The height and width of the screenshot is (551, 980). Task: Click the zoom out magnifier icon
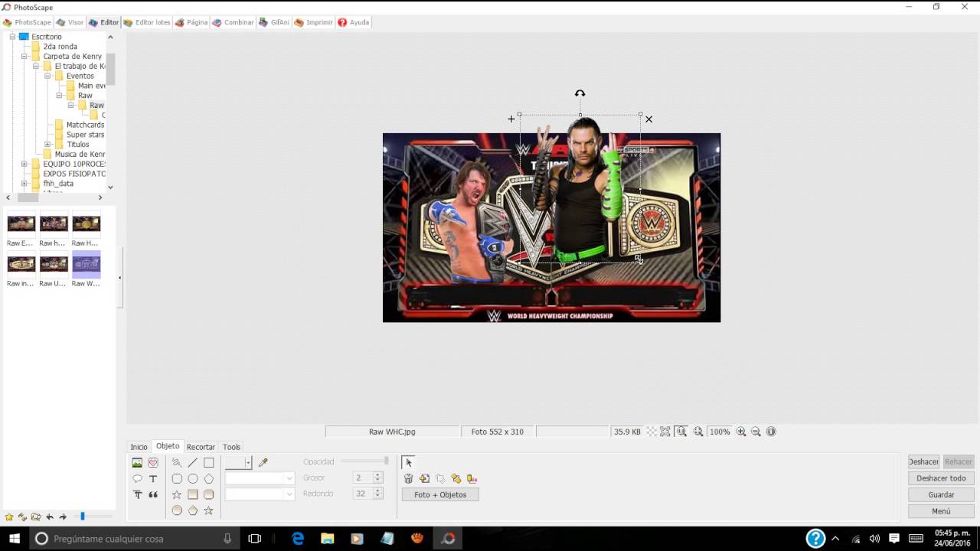756,432
